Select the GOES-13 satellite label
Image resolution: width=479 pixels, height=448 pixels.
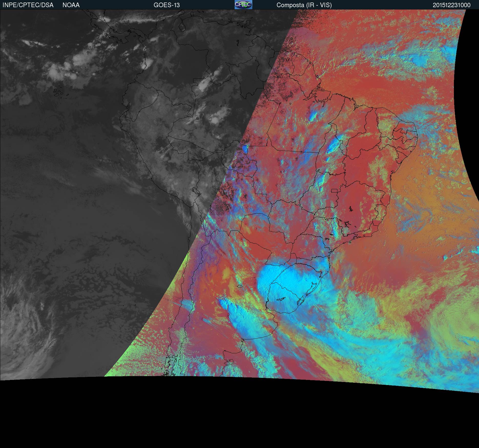coord(166,5)
